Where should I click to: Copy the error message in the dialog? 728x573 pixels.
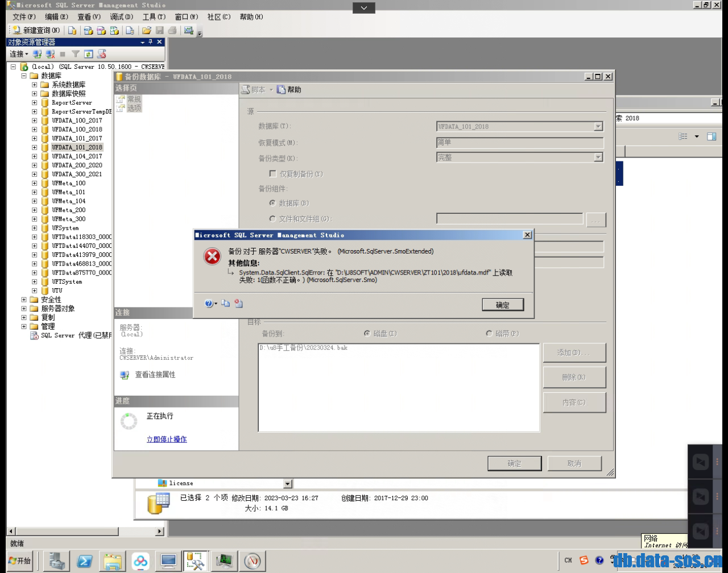(x=225, y=304)
